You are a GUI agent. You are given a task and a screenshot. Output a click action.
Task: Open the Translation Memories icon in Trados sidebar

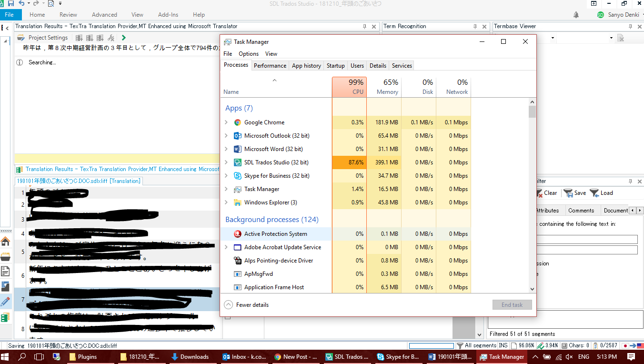point(5,317)
